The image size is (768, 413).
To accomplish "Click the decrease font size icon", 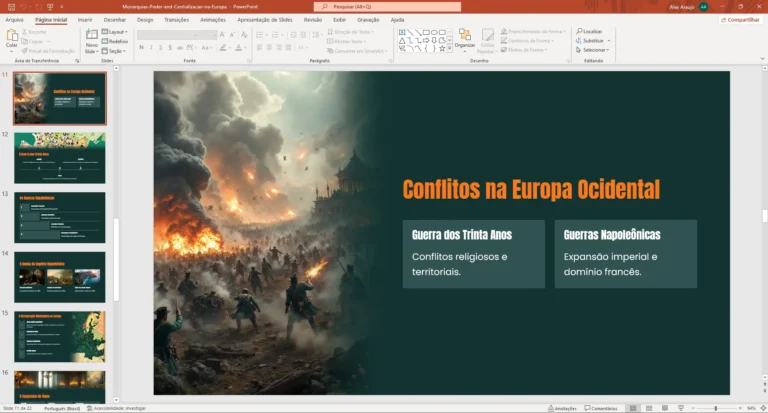I will 232,35.
